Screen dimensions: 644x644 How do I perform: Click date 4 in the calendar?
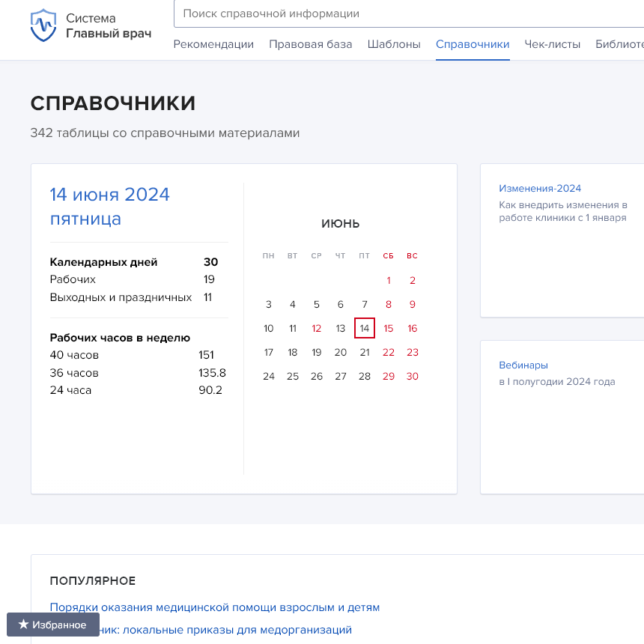coord(293,304)
